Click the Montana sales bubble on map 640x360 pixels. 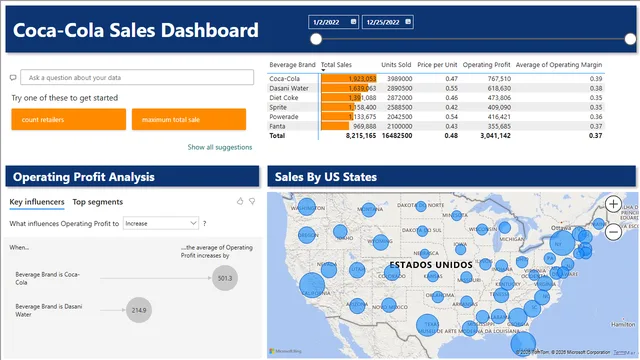369,210
